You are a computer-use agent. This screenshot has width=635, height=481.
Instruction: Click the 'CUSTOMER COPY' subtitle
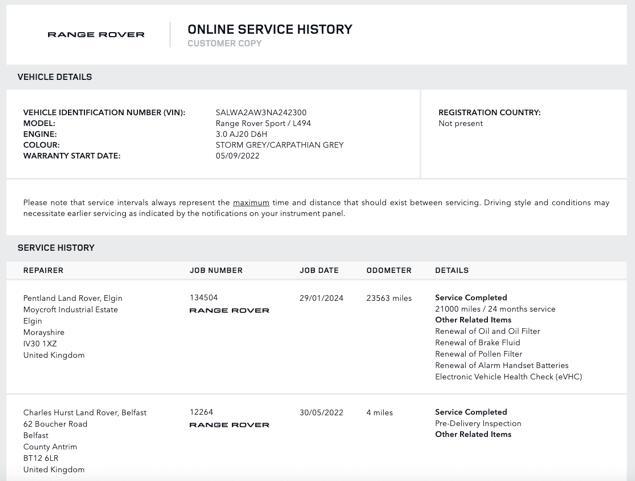(224, 43)
